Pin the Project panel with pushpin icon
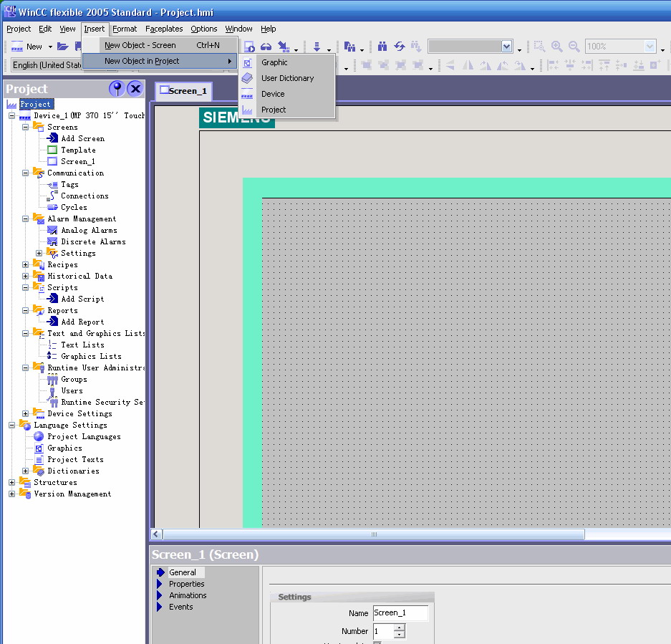 click(117, 89)
